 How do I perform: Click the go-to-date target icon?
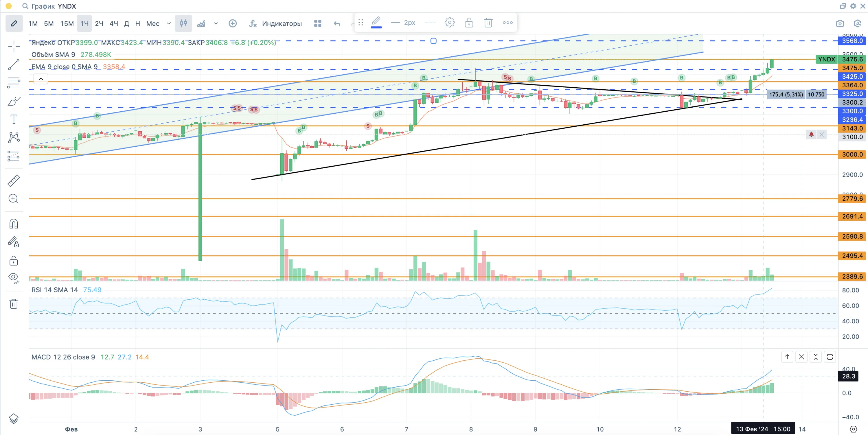pyautogui.click(x=853, y=429)
